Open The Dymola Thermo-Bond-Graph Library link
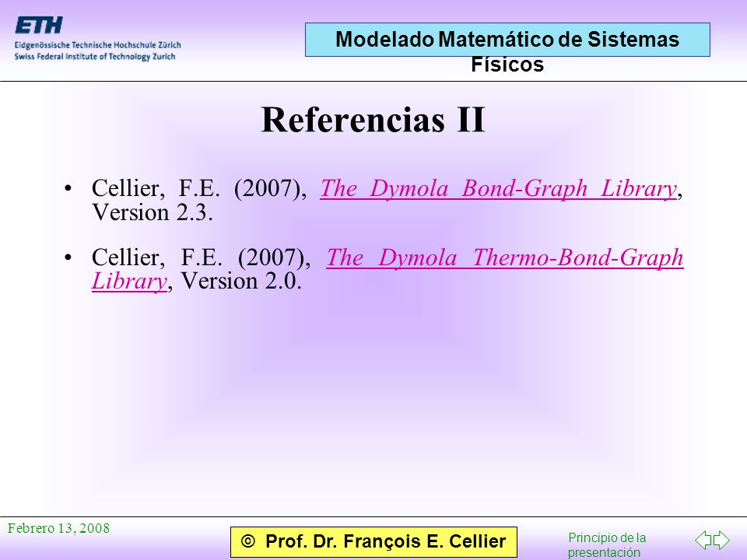This screenshot has width=747, height=560. (504, 258)
